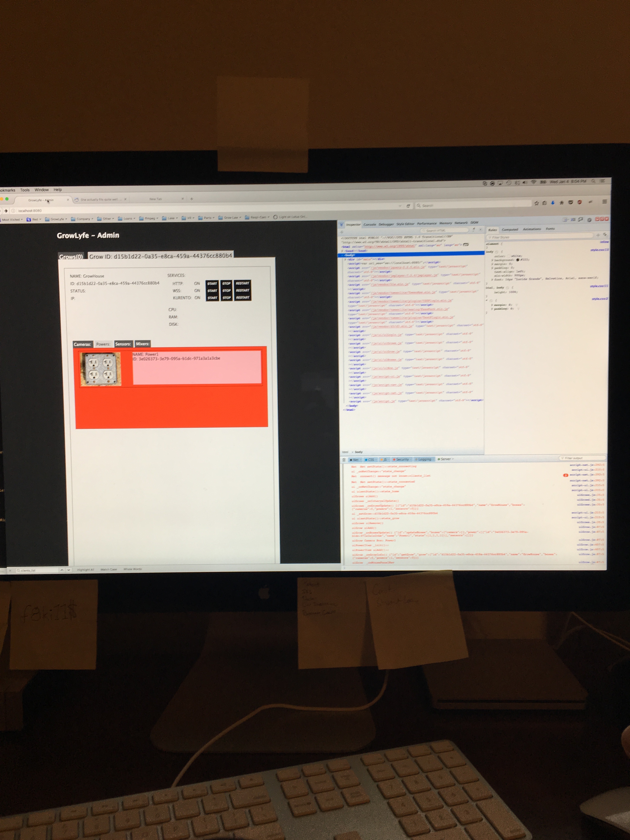Viewport: 630px width, 840px height.
Task: Click the reload page icon
Action: 408,205
